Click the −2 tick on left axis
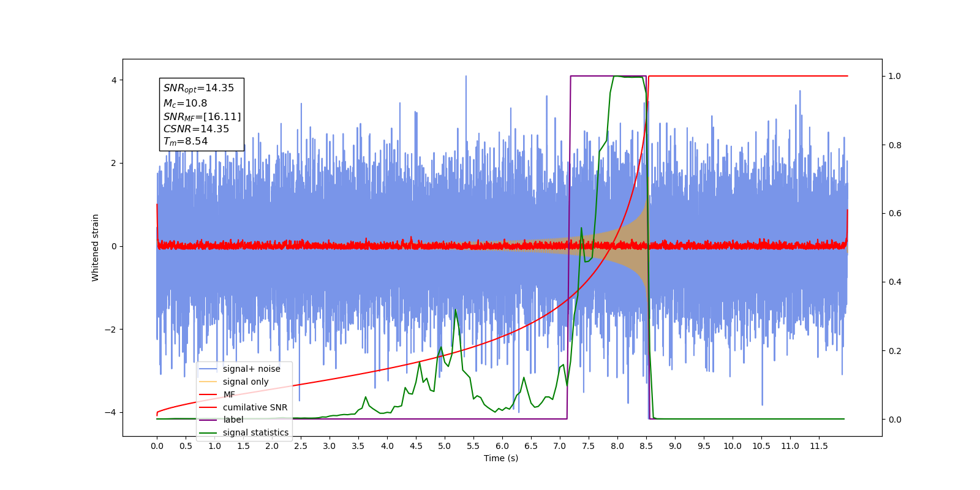 tap(111, 330)
